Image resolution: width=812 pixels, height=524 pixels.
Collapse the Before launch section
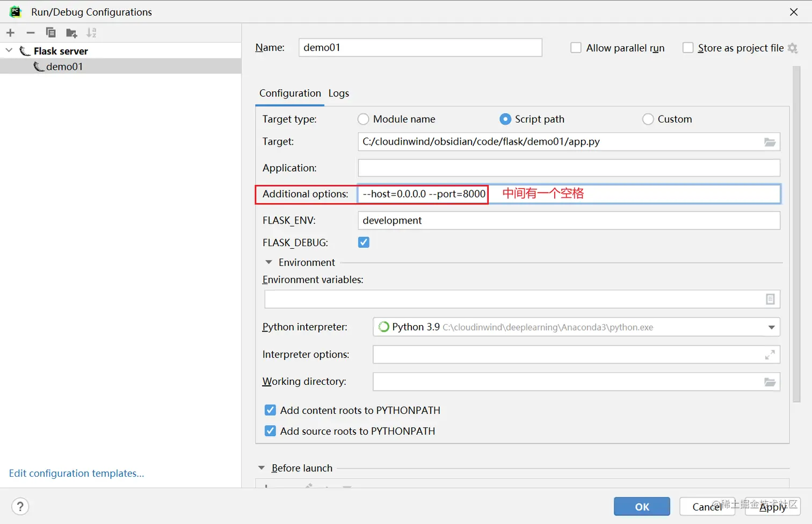tap(262, 468)
